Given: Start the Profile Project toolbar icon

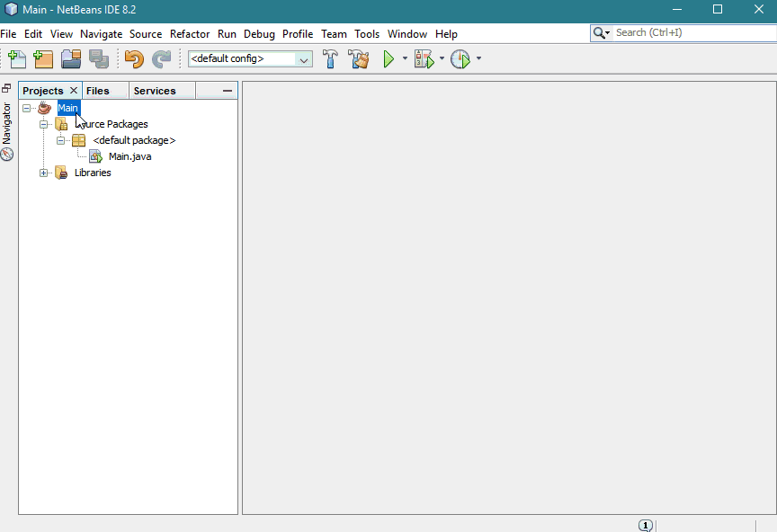Looking at the screenshot, I should (459, 59).
